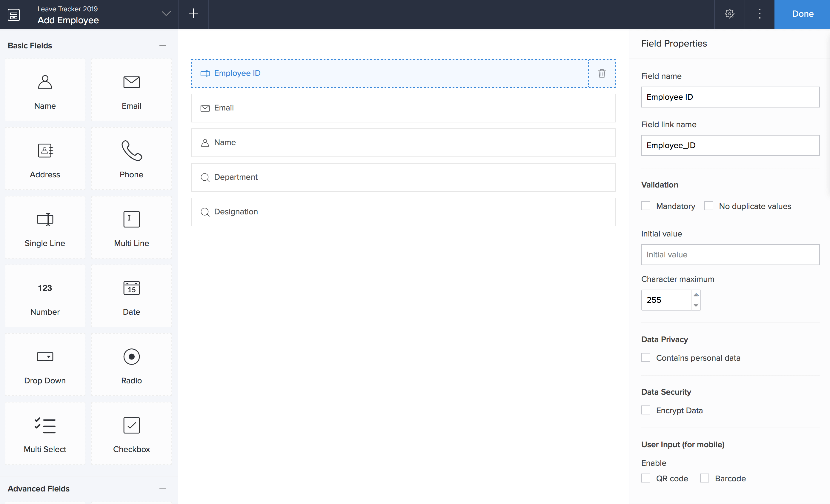The width and height of the screenshot is (830, 504).
Task: Click the plus button to add form
Action: pos(193,14)
